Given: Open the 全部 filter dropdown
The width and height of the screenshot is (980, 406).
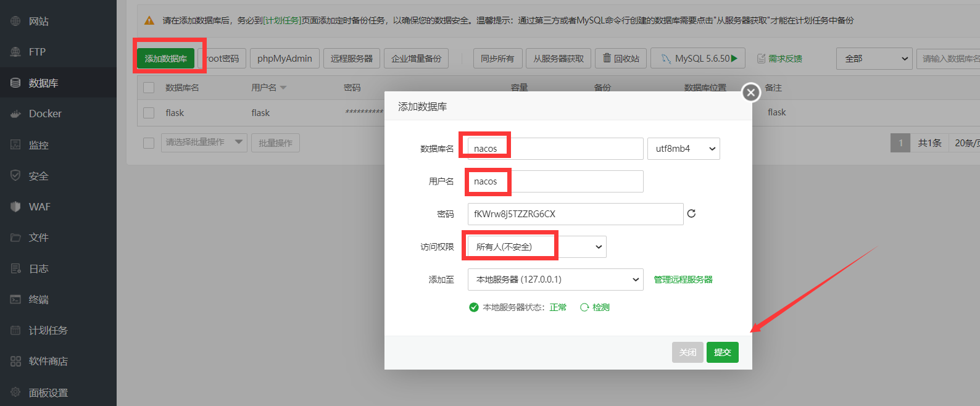Looking at the screenshot, I should (874, 59).
